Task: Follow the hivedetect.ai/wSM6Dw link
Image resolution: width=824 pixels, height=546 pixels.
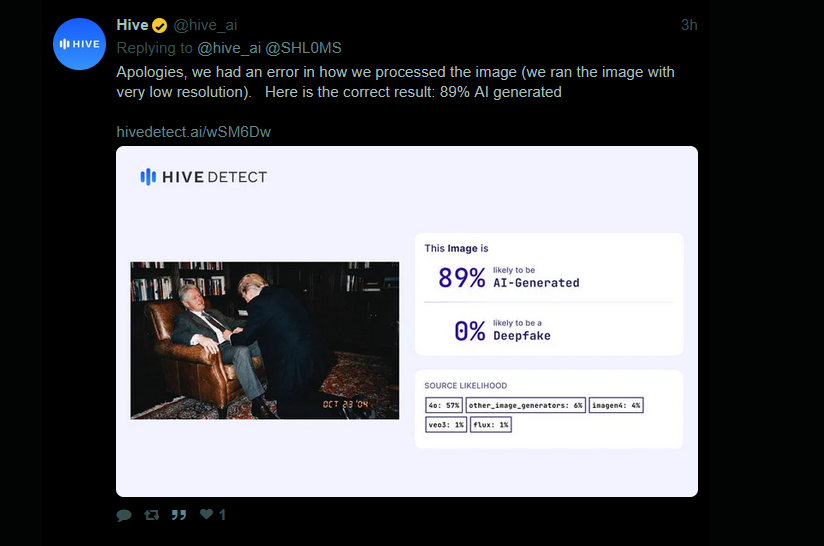Action: (x=193, y=132)
